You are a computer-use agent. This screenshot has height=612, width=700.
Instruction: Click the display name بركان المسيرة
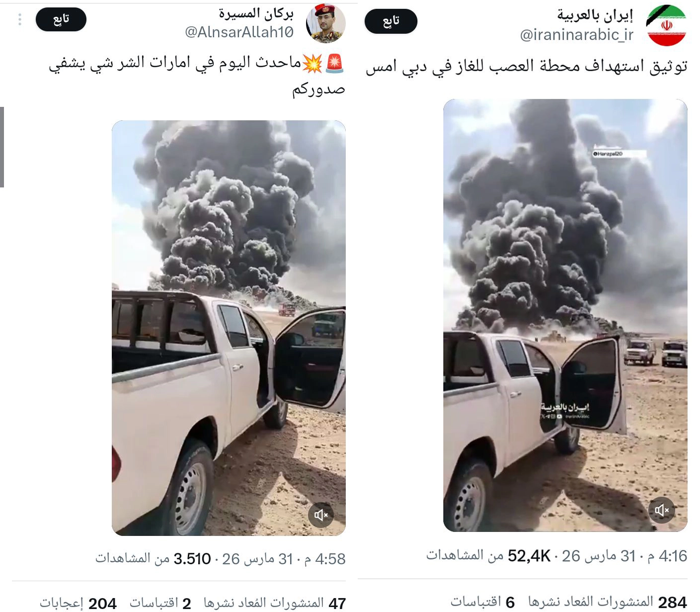pyautogui.click(x=256, y=14)
